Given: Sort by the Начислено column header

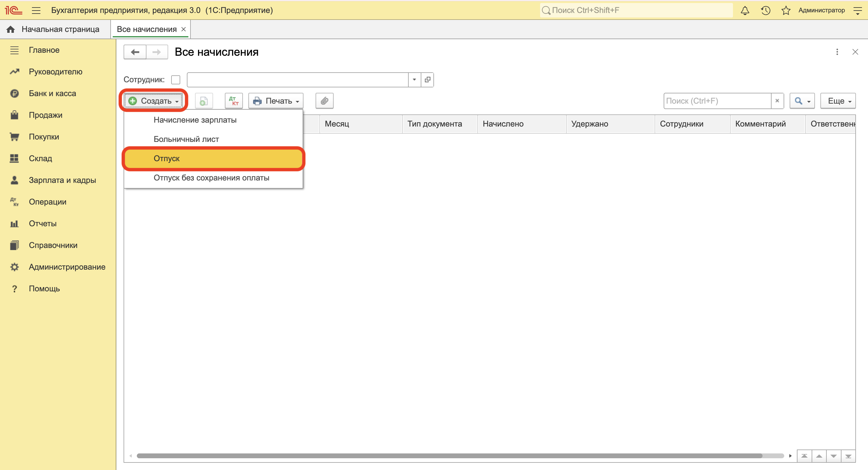Looking at the screenshot, I should [522, 124].
